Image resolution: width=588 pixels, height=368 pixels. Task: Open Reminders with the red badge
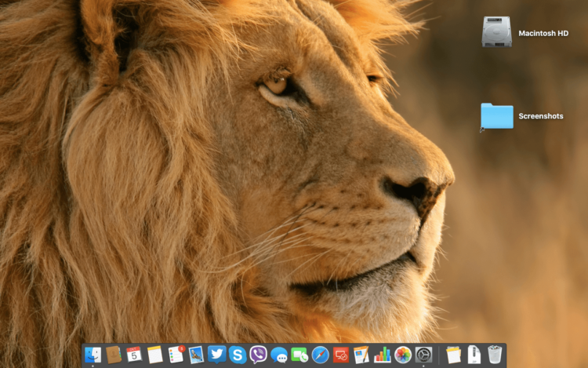tap(176, 355)
